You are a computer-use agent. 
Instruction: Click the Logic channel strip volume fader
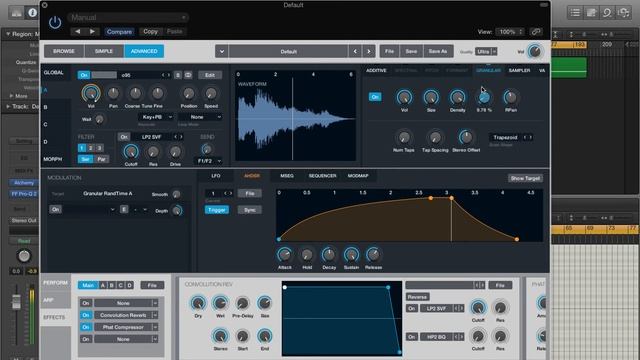click(x=16, y=302)
